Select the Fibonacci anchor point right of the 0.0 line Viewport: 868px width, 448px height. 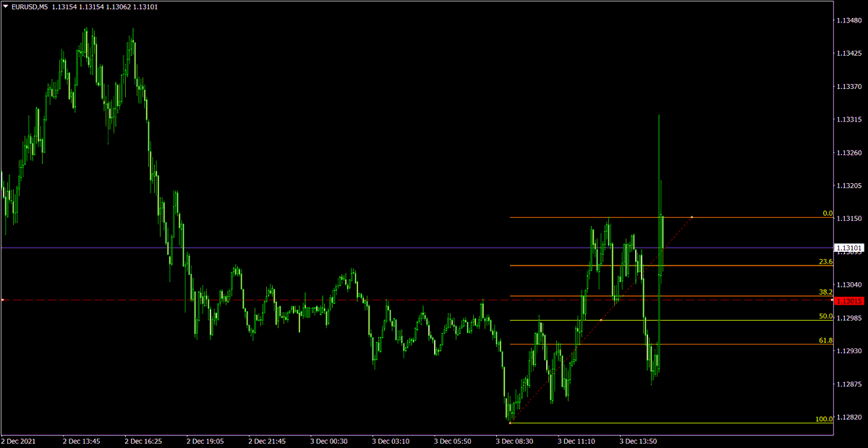692,217
